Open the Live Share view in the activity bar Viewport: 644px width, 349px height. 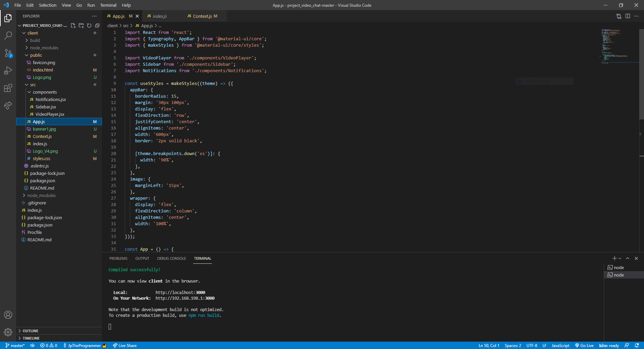(x=8, y=105)
